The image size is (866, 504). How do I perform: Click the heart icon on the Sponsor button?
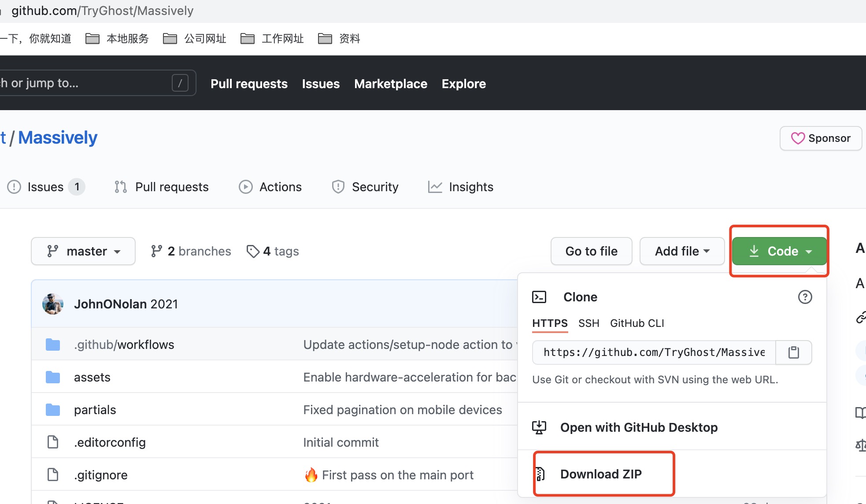tap(798, 138)
